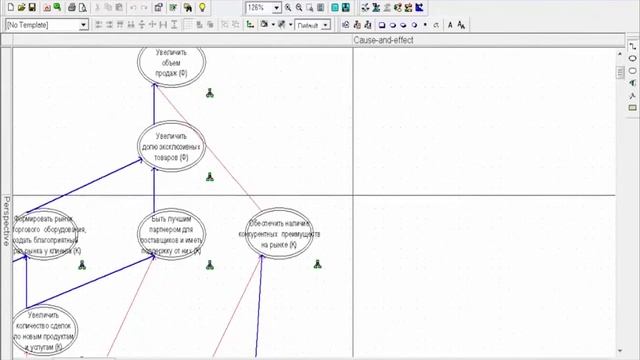640x360 pixels.
Task: Click pawn icon beside 'Быть лучшим партнером для поставщиков'
Action: 210,265
